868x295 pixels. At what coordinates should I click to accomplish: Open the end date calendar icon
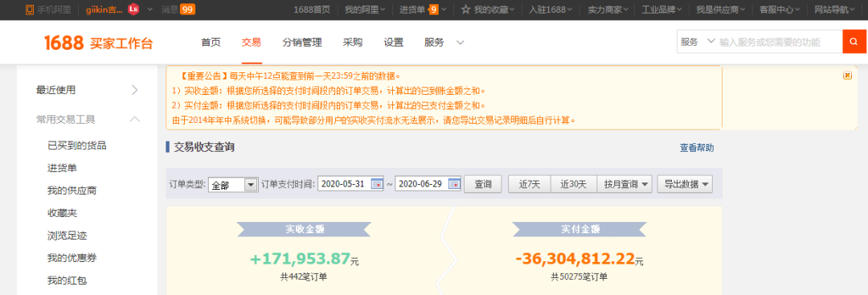click(454, 184)
